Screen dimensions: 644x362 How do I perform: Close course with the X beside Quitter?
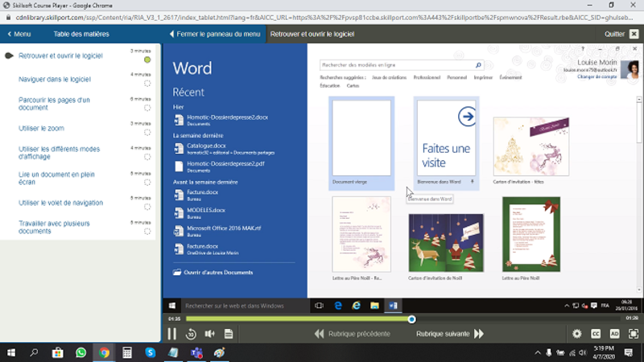point(634,34)
